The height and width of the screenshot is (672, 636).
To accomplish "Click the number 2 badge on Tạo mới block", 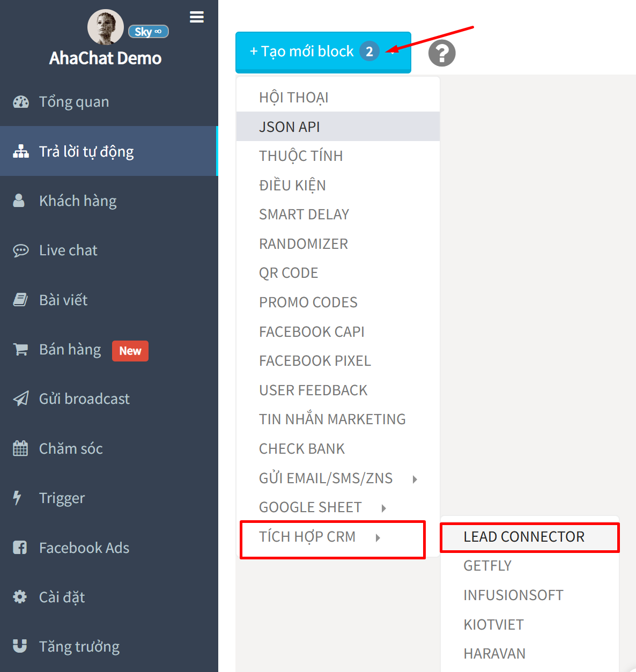I will coord(369,51).
